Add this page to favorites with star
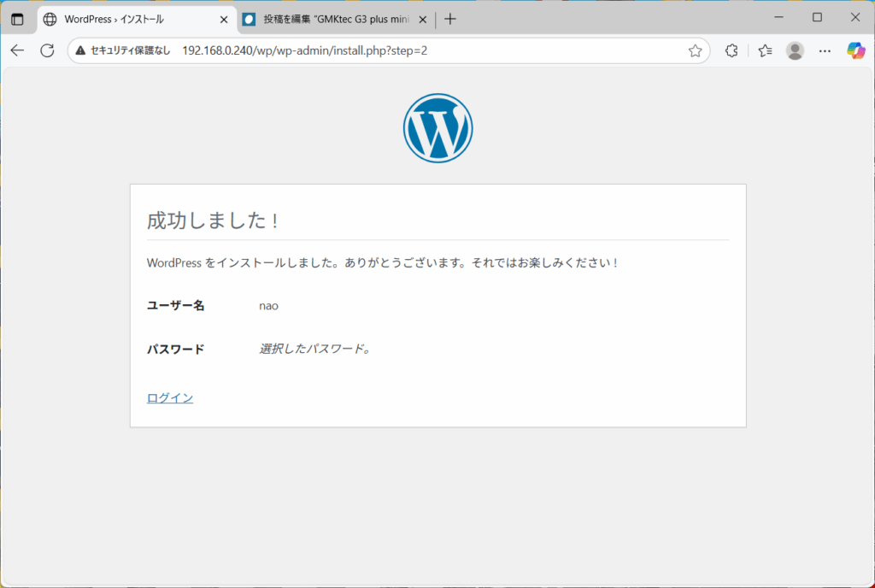 695,50
